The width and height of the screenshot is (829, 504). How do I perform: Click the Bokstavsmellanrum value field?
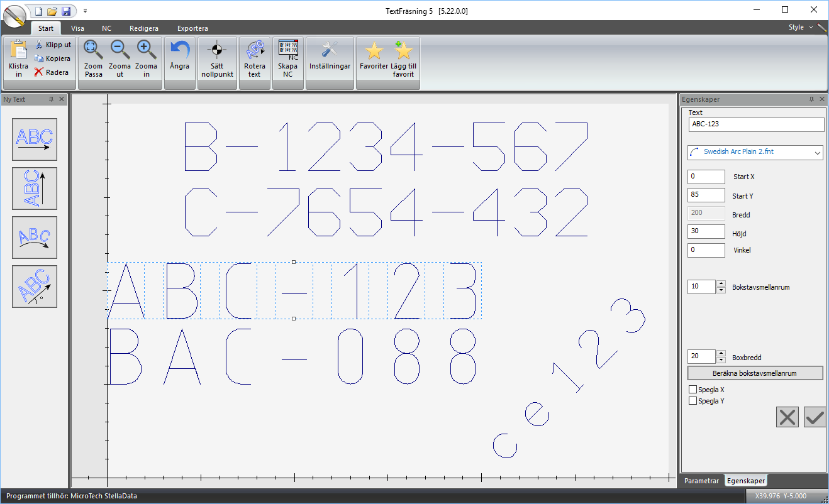pyautogui.click(x=702, y=287)
